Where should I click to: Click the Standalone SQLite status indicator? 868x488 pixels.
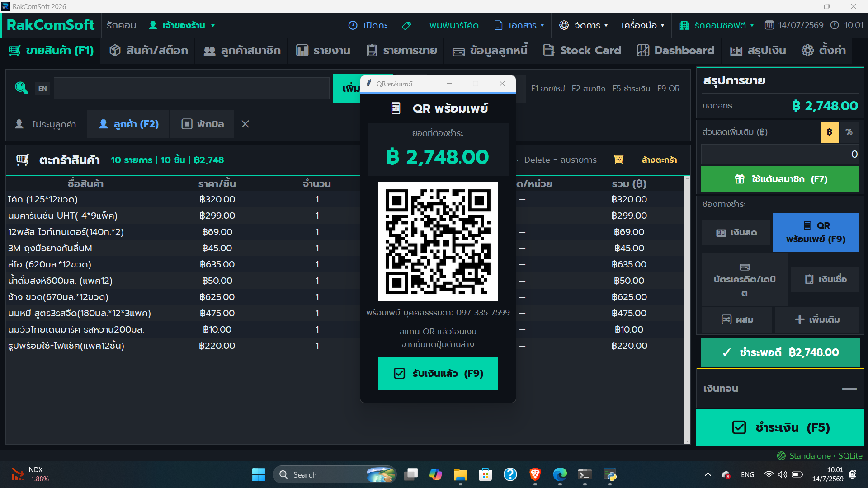[819, 455]
